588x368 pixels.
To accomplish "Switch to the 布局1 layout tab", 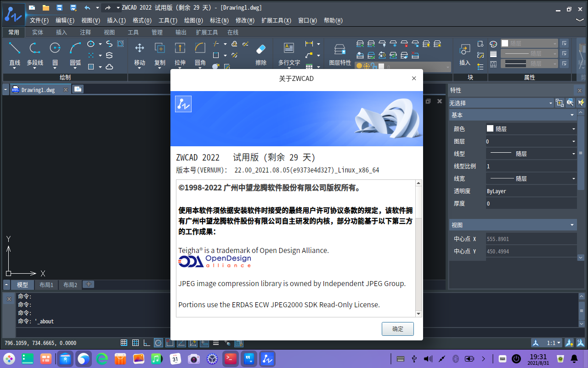I will click(x=46, y=285).
